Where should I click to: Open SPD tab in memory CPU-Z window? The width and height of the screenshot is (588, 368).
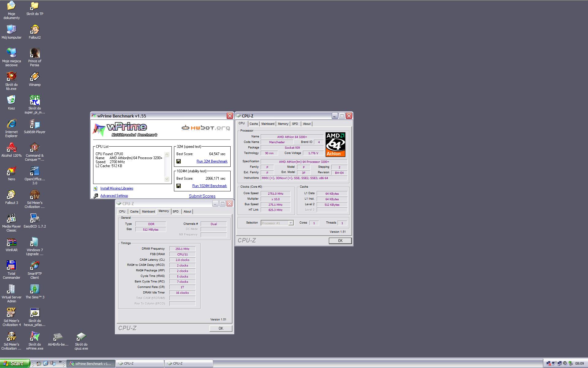pyautogui.click(x=175, y=212)
